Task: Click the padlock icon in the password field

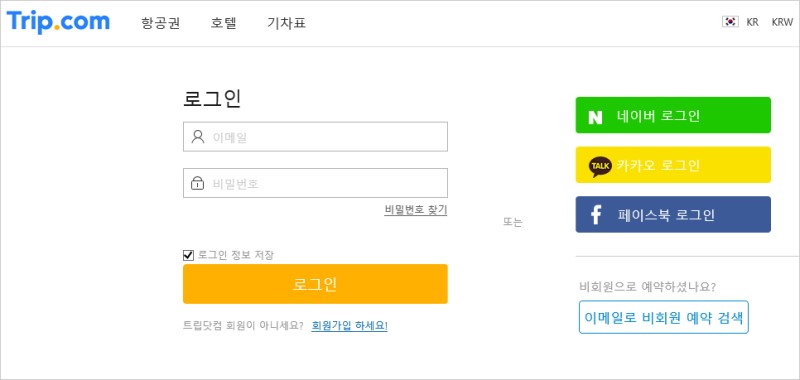Action: point(197,183)
